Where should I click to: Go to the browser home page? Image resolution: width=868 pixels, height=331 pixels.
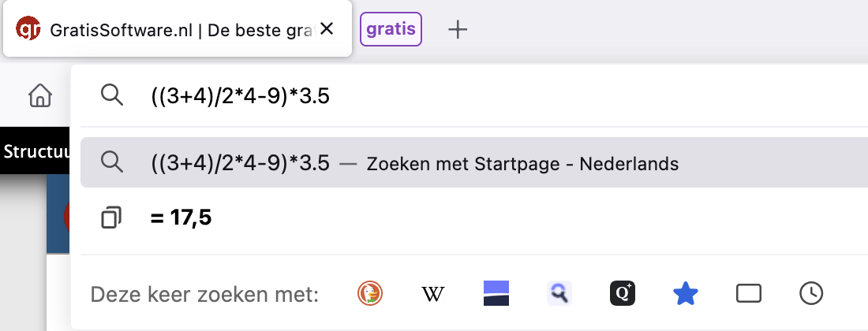40,96
